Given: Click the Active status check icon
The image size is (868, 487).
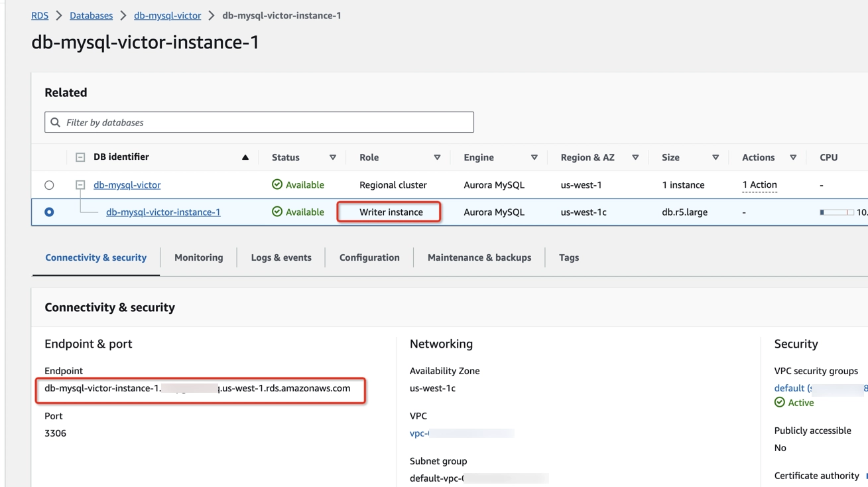Looking at the screenshot, I should point(780,403).
